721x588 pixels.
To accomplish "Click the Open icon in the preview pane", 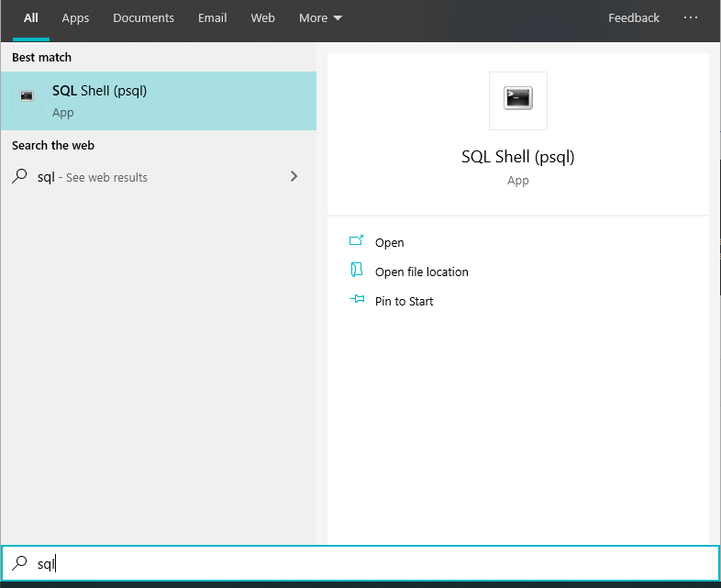I will pyautogui.click(x=357, y=242).
